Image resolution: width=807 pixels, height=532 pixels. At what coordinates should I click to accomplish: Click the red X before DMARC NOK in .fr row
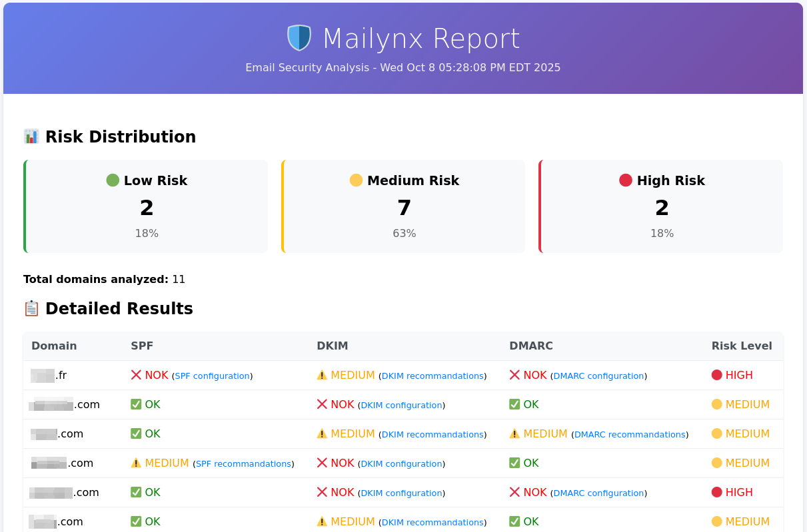[x=514, y=375]
